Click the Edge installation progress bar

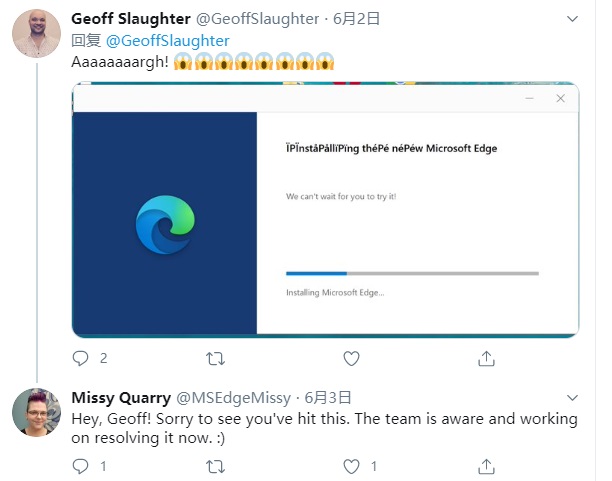[x=412, y=273]
